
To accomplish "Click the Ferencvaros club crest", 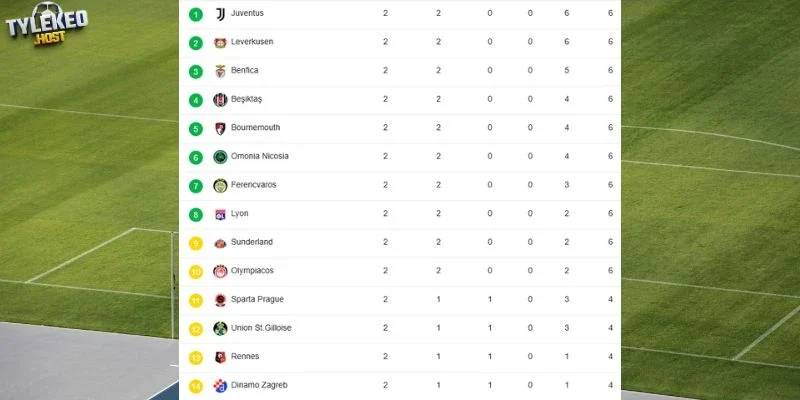I will [220, 185].
